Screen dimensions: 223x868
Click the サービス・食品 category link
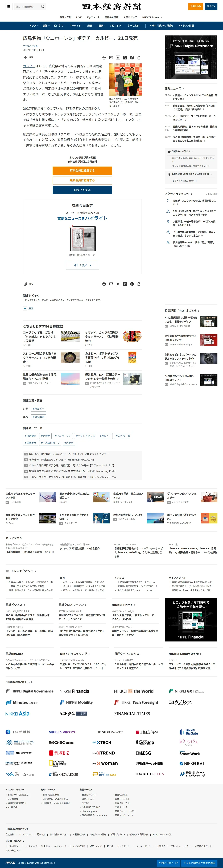(x=30, y=46)
